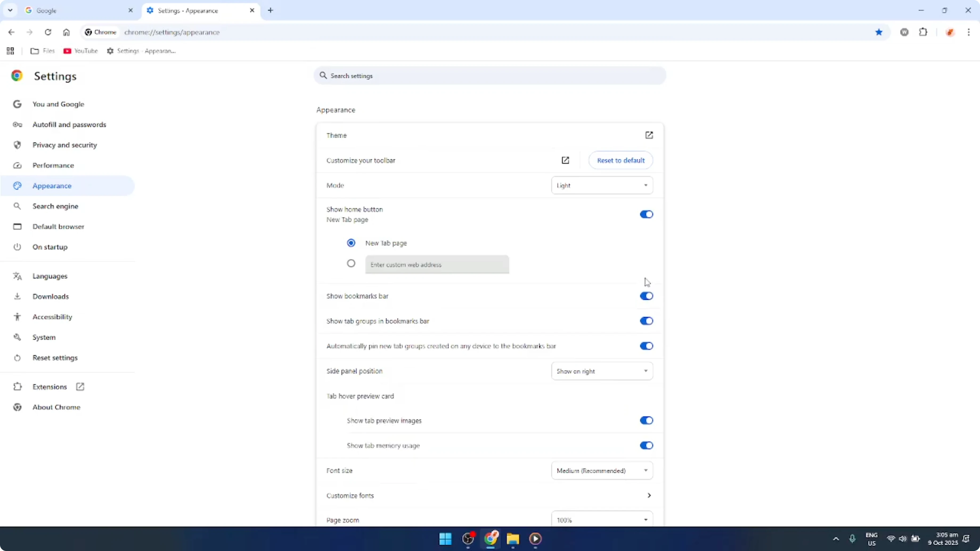The image size is (980, 551).
Task: Toggle Show tab preview images switch
Action: 646,421
